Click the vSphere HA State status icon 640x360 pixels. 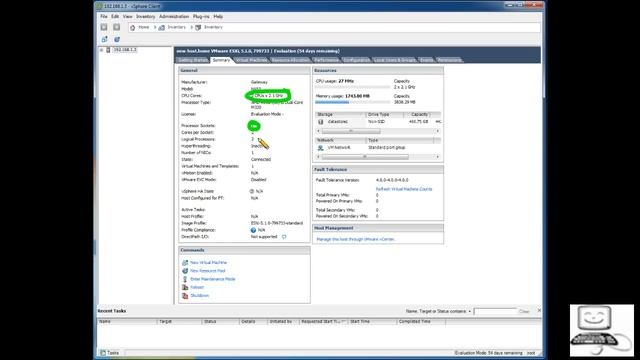(252, 191)
